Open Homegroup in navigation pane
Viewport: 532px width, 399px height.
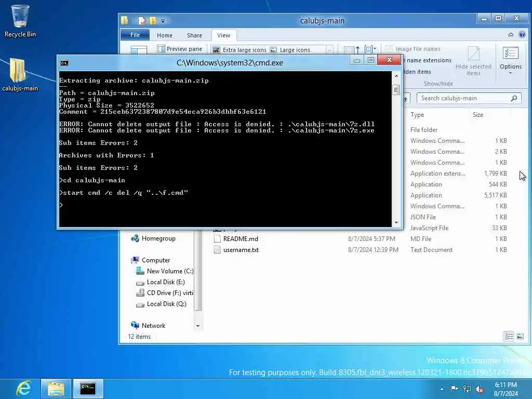(x=153, y=238)
